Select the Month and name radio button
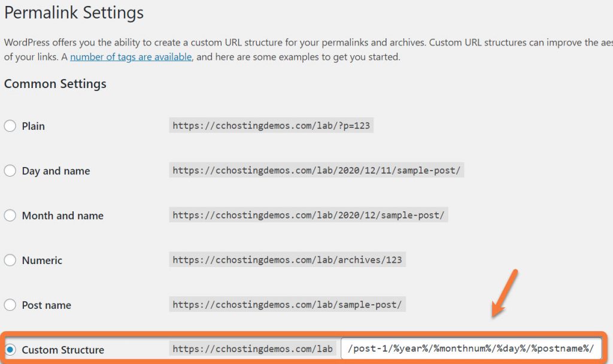The width and height of the screenshot is (613, 364). coord(10,216)
